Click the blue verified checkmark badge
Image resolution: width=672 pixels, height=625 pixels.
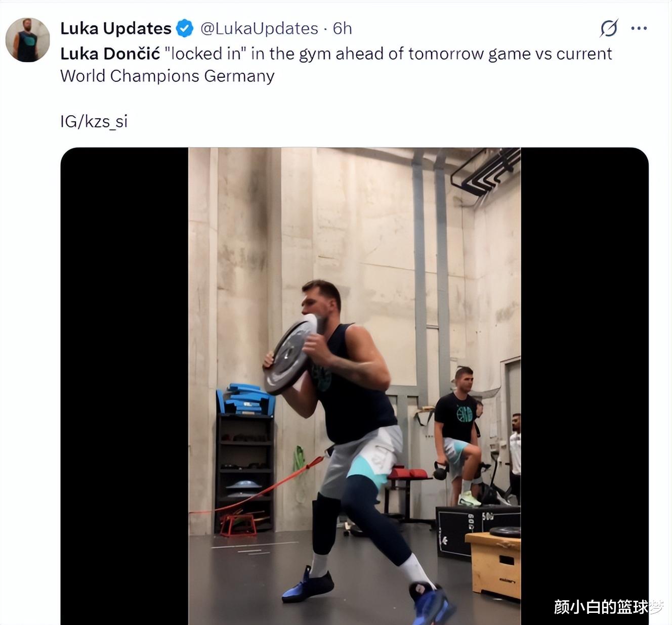[185, 28]
